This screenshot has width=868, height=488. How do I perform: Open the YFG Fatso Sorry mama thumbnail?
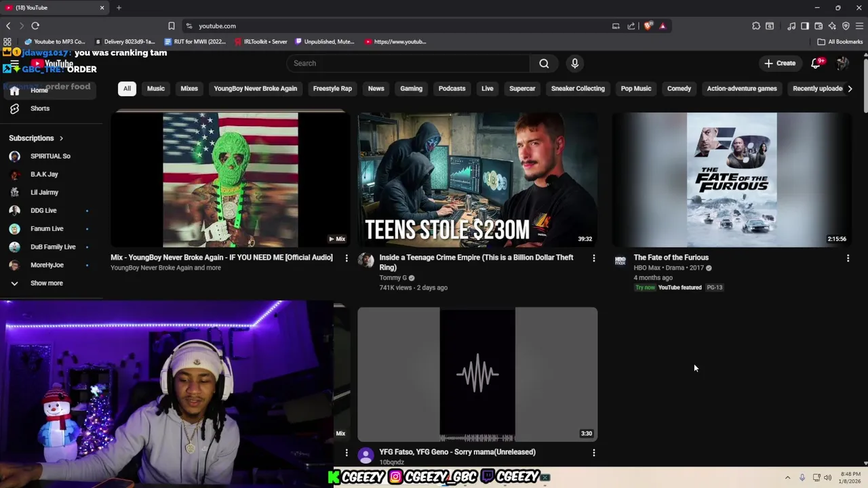477,374
